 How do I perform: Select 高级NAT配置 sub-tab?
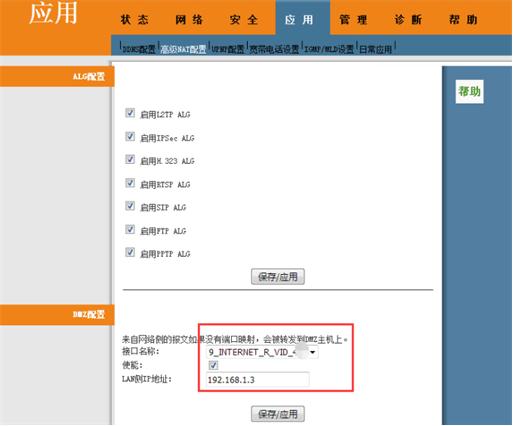point(183,49)
